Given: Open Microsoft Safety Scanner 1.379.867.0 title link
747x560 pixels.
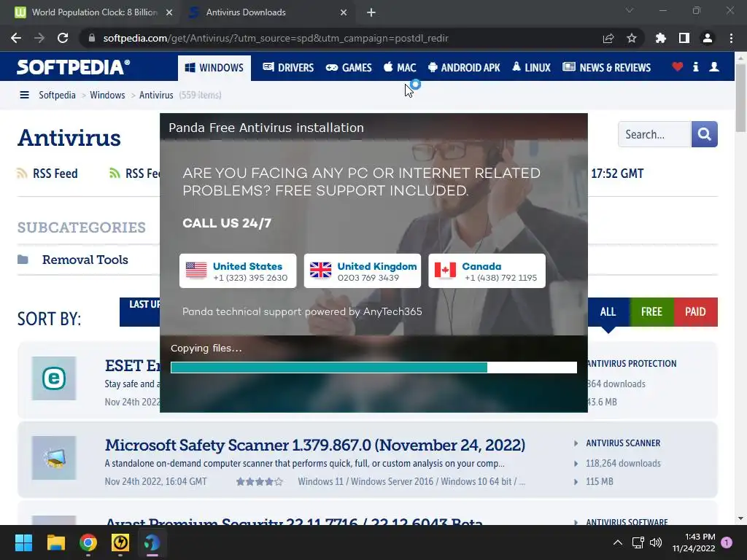Looking at the screenshot, I should click(315, 445).
